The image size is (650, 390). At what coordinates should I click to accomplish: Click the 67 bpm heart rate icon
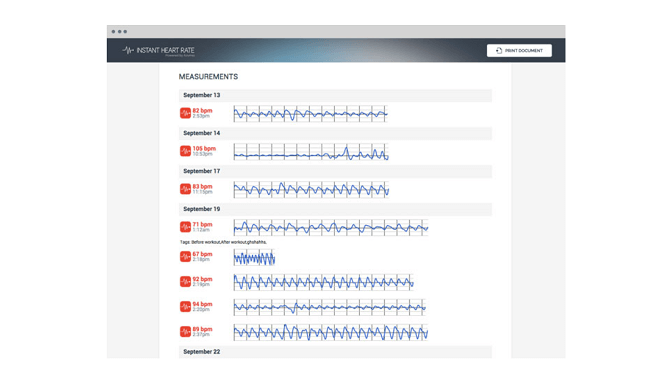click(185, 257)
